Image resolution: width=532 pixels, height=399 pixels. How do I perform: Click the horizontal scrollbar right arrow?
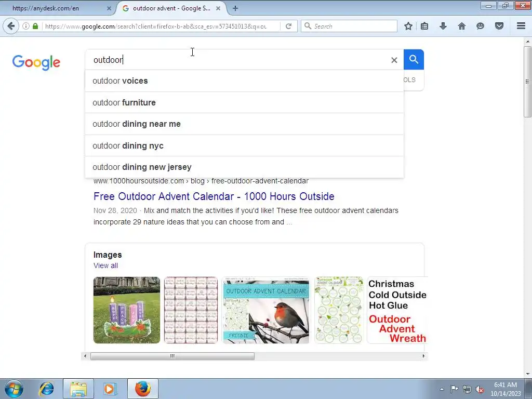423,356
